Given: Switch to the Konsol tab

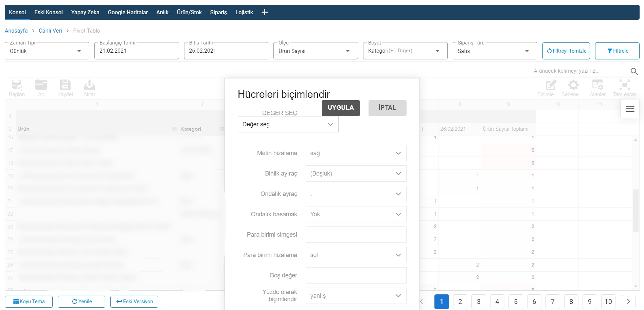Looking at the screenshot, I should coord(17,12).
